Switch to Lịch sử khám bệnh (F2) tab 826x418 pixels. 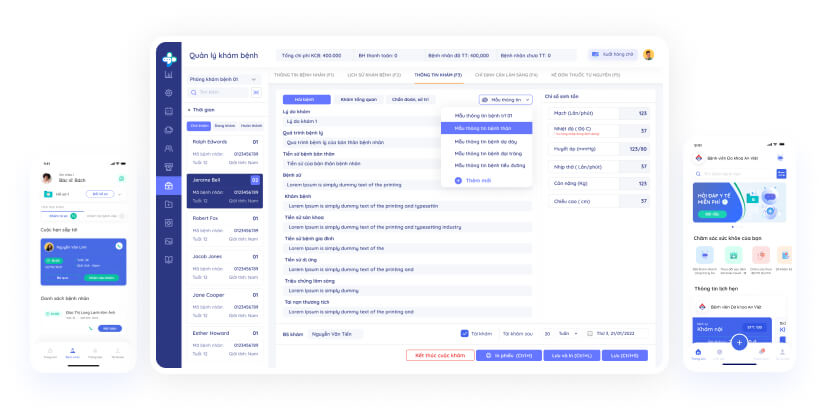pos(374,75)
